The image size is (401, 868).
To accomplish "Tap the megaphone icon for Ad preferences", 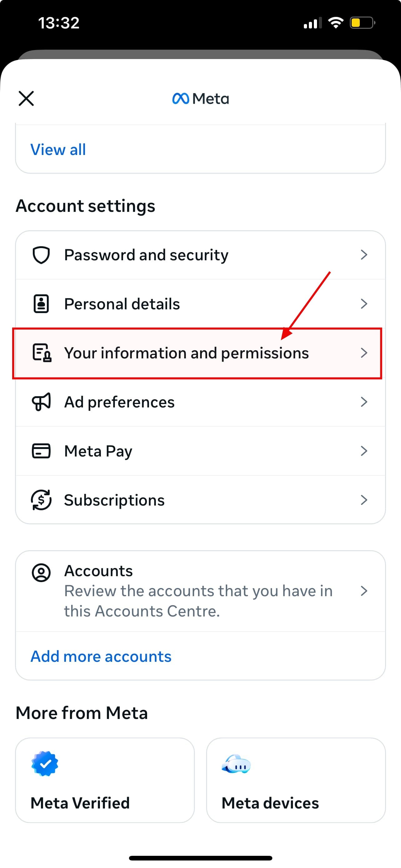I will [41, 402].
